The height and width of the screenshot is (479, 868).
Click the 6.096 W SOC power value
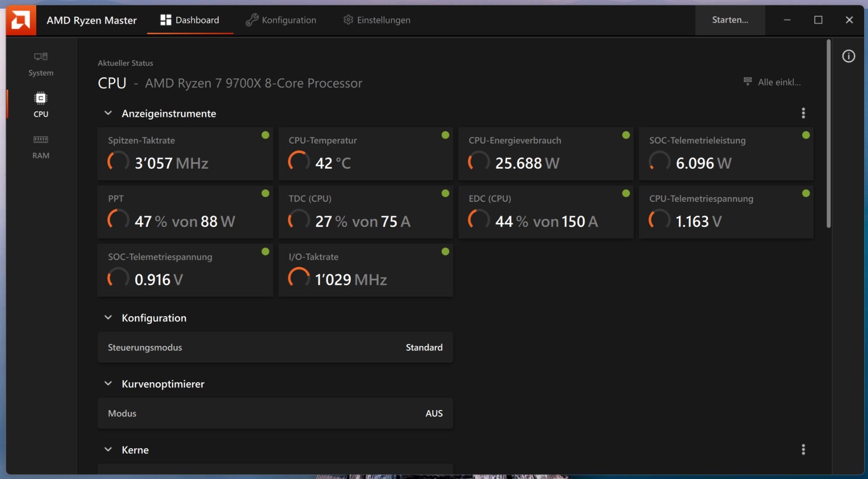(704, 163)
